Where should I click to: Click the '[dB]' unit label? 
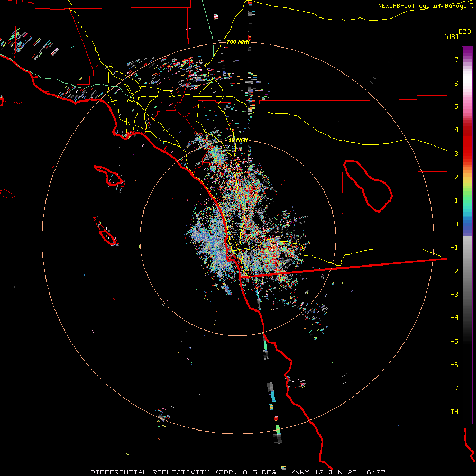point(451,36)
